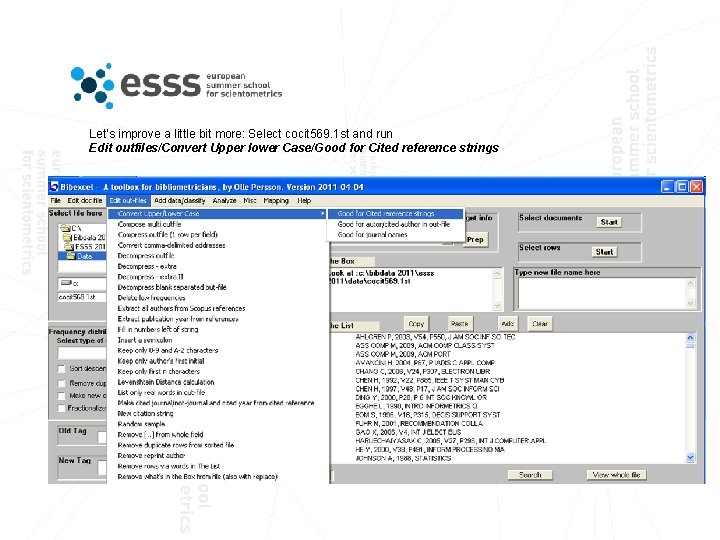Click Start next to Select rows
This screenshot has height=540, width=720.
pyautogui.click(x=604, y=252)
